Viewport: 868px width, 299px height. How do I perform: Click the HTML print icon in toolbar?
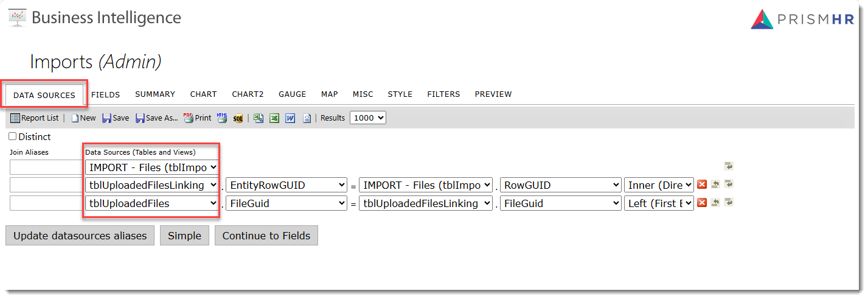(x=222, y=118)
